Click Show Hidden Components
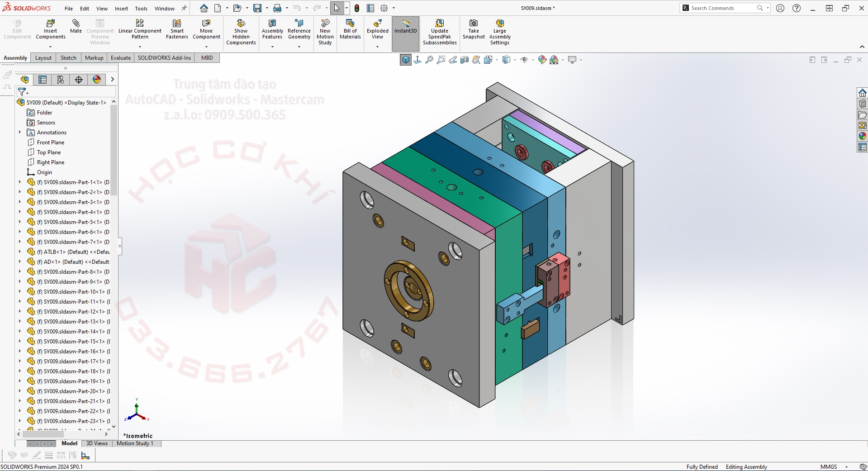The width and height of the screenshot is (868, 471). [241, 32]
